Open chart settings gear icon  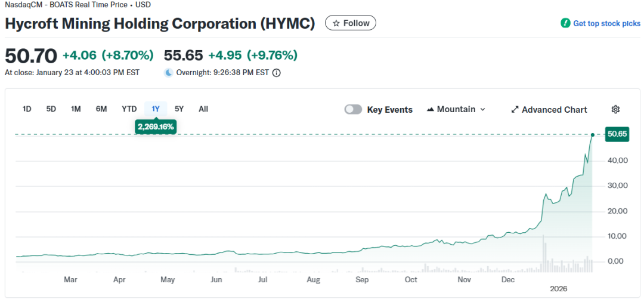coord(616,109)
